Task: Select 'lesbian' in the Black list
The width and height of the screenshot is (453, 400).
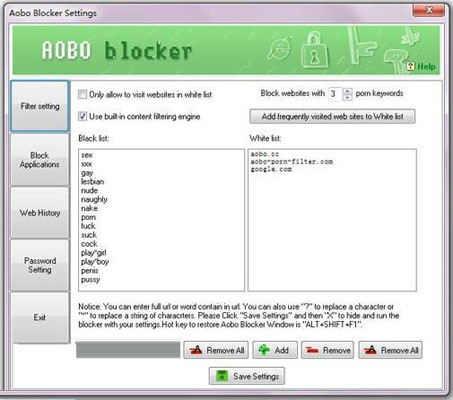Action: point(93,182)
